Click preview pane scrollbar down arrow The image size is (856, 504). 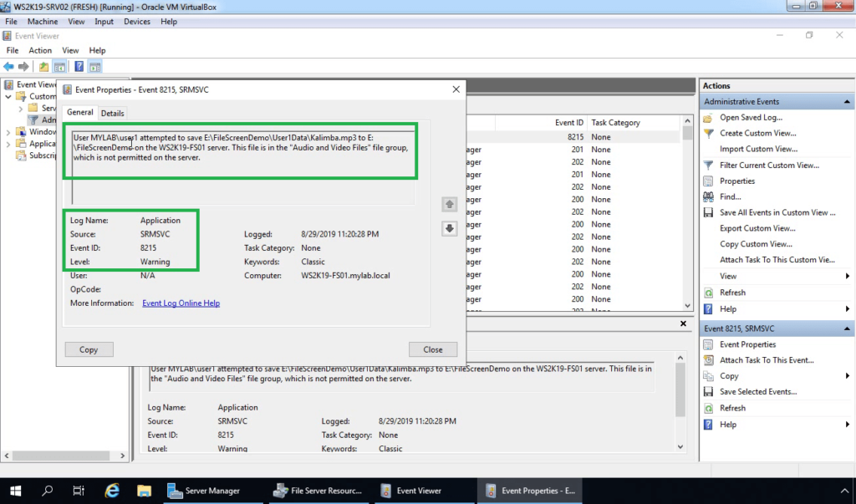(x=680, y=446)
